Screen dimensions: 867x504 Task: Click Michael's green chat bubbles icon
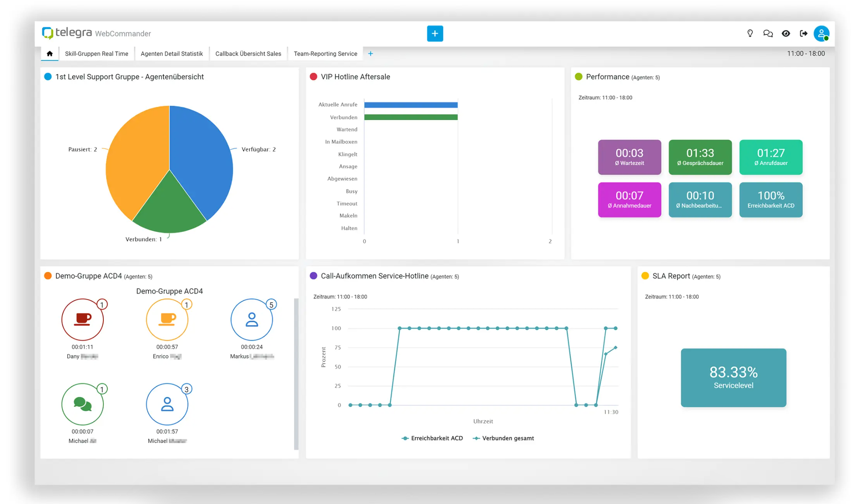point(82,404)
